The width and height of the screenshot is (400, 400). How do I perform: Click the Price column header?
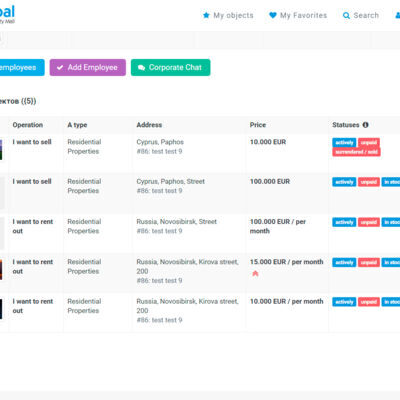pyautogui.click(x=258, y=125)
